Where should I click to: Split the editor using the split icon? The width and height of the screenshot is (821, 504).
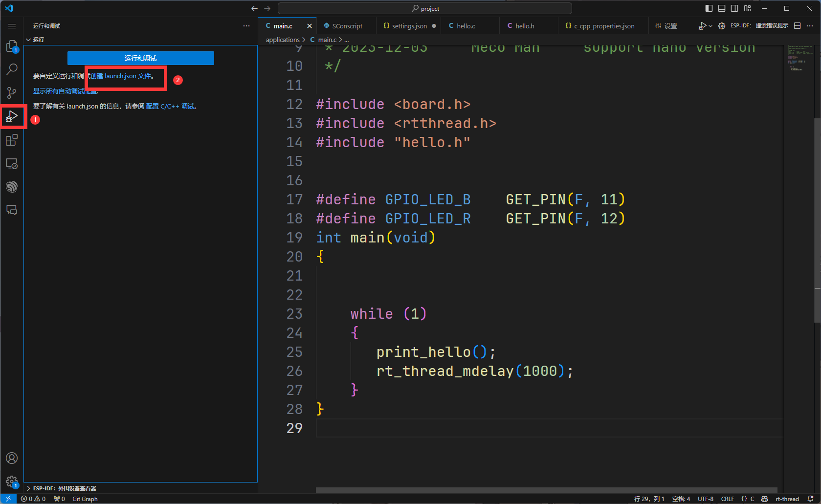(x=797, y=26)
